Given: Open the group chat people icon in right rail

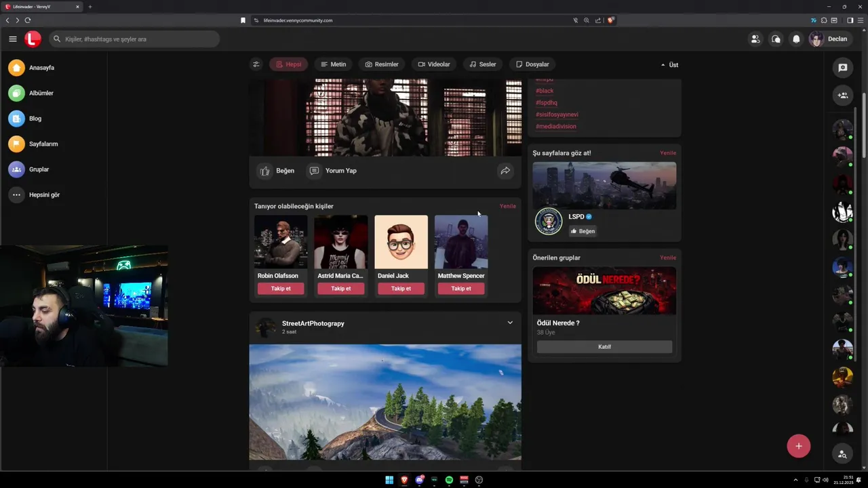Looking at the screenshot, I should coord(843,96).
